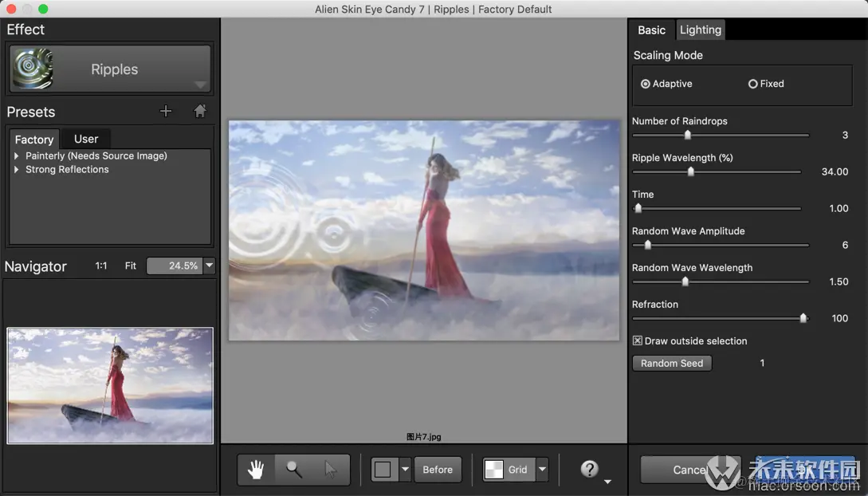Click the Before button
This screenshot has height=496, width=868.
(x=438, y=470)
